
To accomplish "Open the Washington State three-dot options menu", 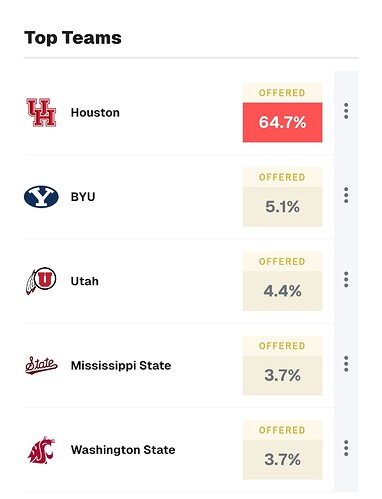I will pyautogui.click(x=346, y=448).
